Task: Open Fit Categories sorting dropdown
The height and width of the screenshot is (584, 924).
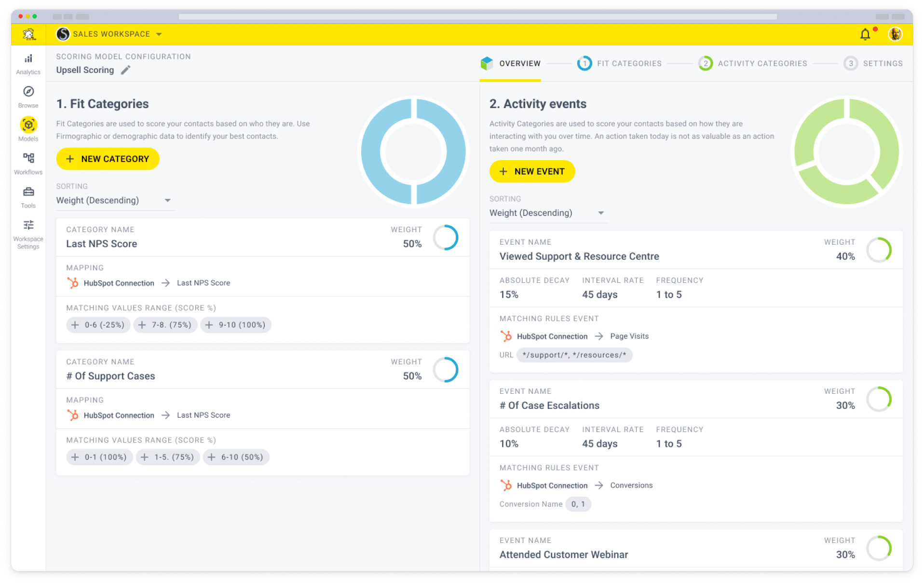Action: point(114,200)
